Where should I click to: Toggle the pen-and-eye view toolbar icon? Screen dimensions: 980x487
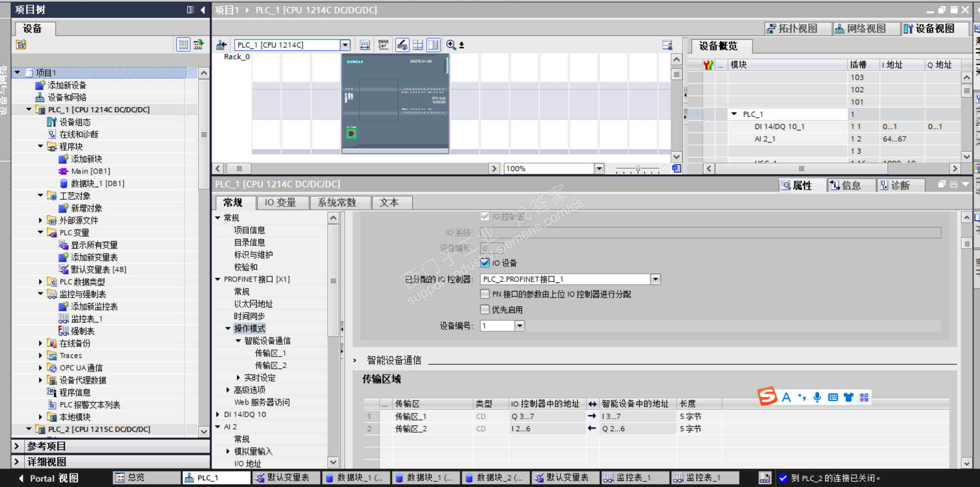click(402, 45)
